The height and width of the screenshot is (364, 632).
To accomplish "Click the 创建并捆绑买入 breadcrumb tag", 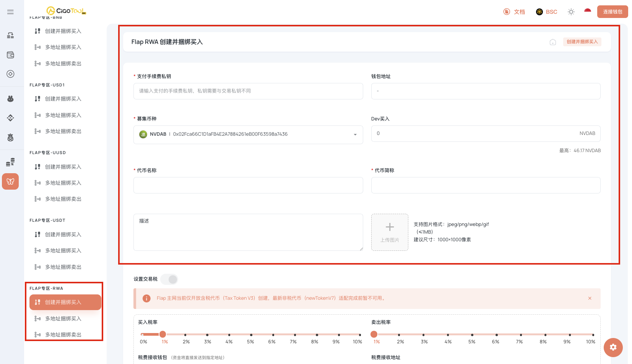I will [582, 42].
